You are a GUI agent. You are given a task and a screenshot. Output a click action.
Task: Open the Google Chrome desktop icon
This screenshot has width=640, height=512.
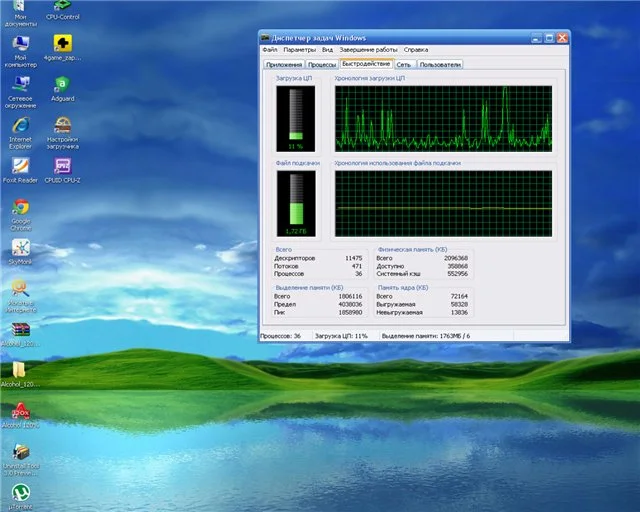point(20,208)
